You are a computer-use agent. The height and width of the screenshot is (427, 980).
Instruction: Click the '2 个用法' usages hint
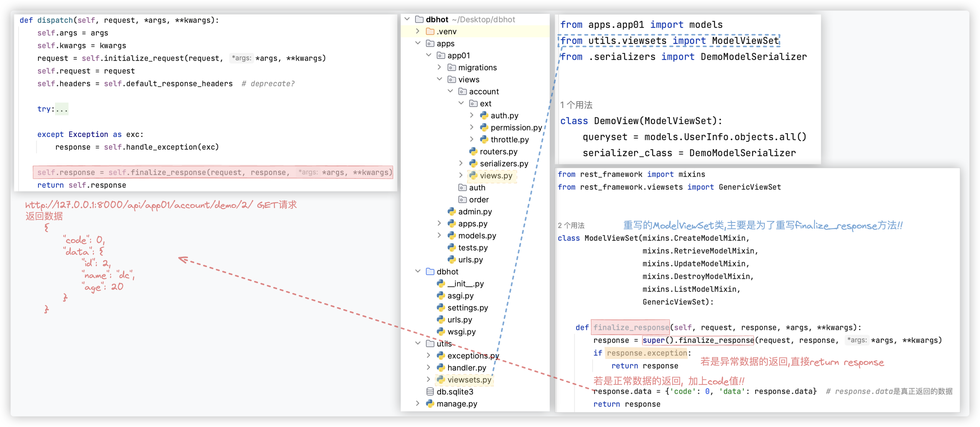(x=571, y=226)
